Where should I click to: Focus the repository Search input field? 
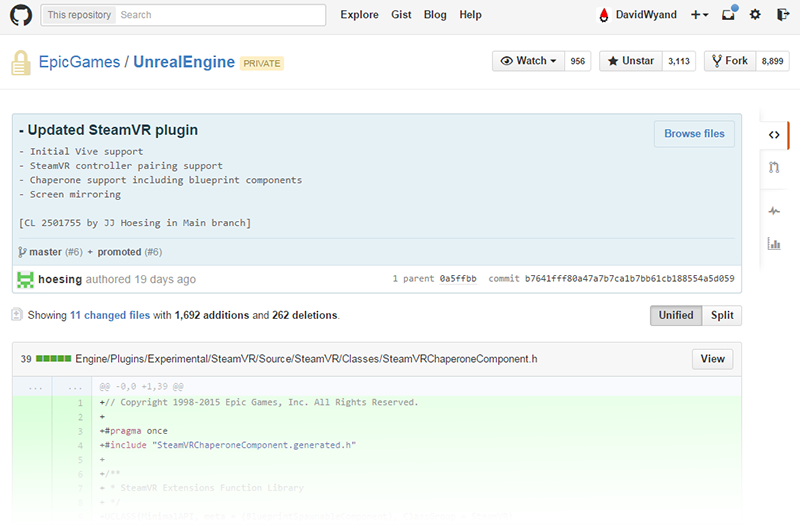pos(221,15)
